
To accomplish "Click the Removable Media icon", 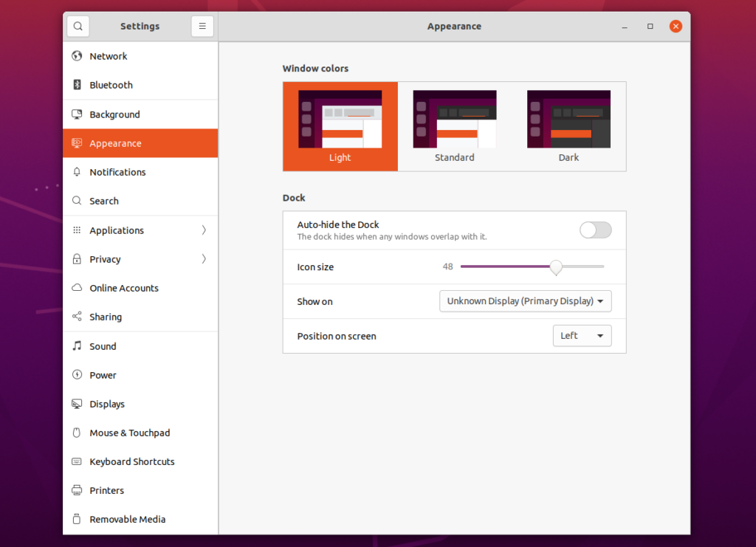I will (77, 519).
